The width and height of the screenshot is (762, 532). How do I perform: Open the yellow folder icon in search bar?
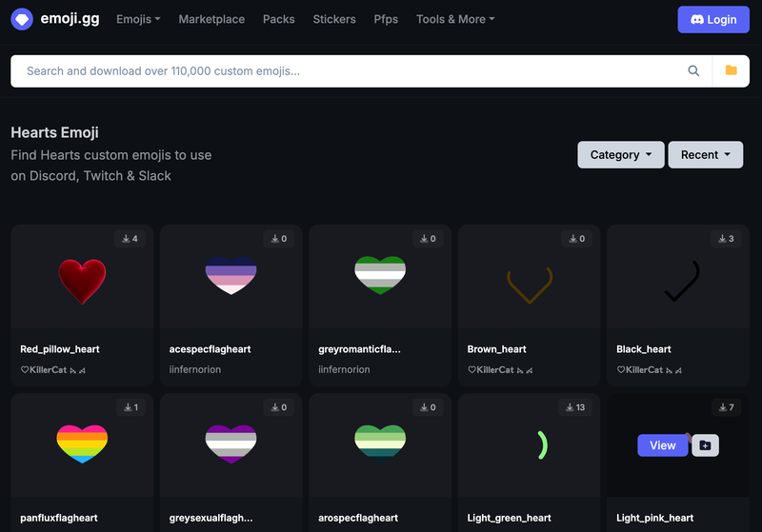[x=731, y=70]
